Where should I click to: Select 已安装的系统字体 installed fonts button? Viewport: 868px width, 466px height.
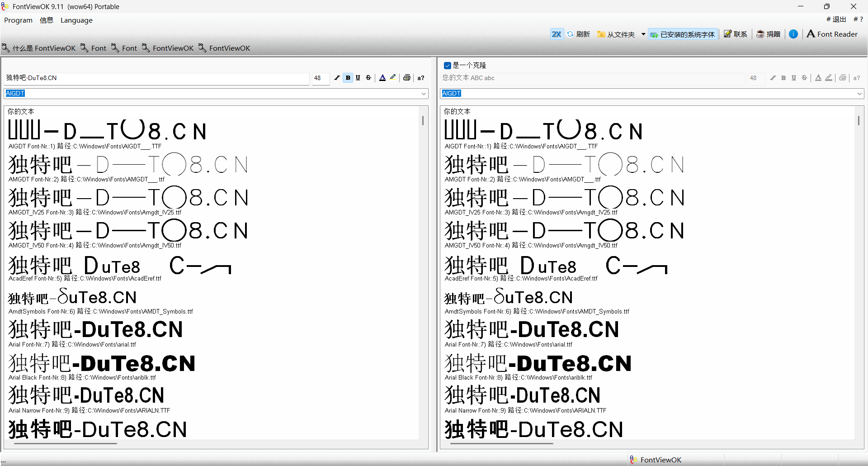pyautogui.click(x=683, y=34)
